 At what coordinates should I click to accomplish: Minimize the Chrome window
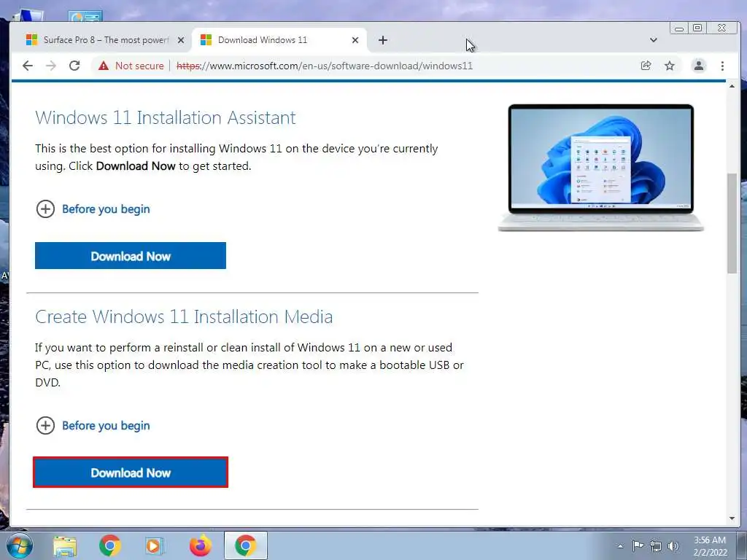[679, 28]
